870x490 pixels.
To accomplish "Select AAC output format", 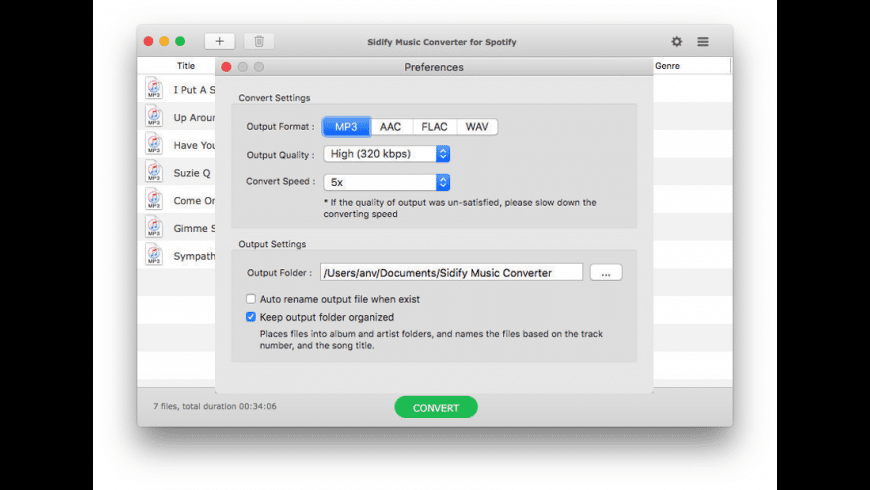I will click(391, 127).
